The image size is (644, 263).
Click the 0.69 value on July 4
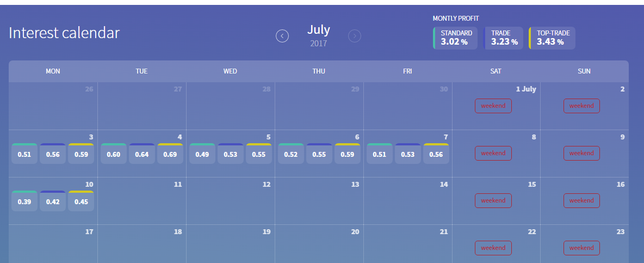(170, 154)
